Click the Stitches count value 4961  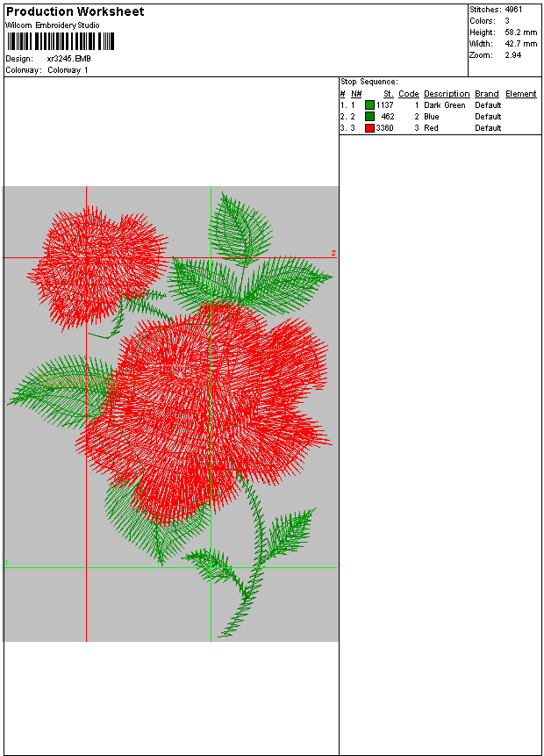(x=513, y=10)
